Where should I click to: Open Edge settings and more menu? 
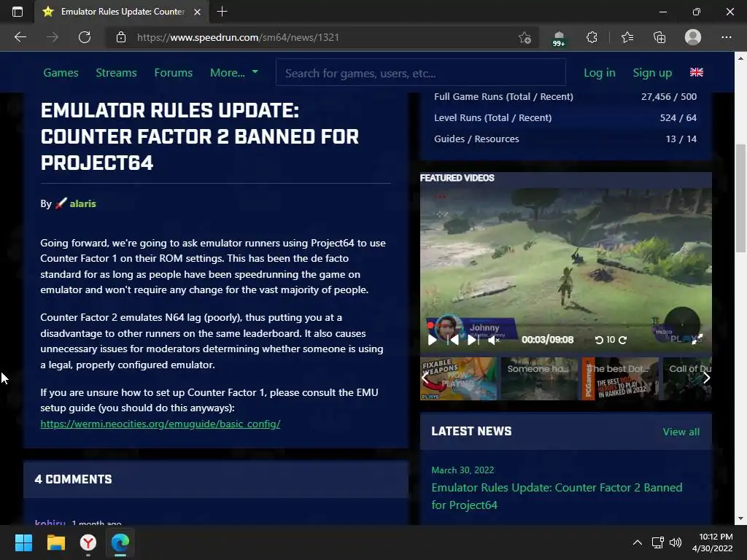tap(726, 37)
